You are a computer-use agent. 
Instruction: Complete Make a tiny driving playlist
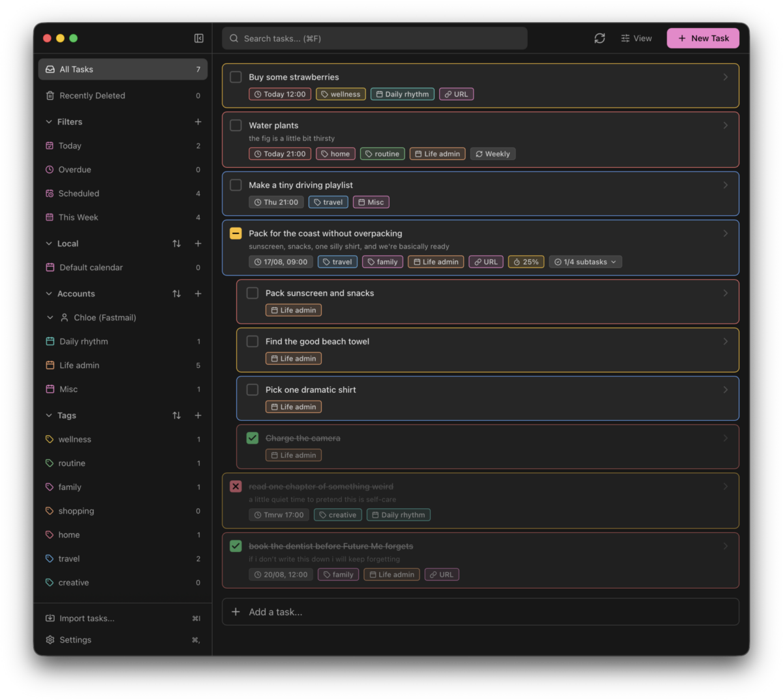click(x=236, y=185)
